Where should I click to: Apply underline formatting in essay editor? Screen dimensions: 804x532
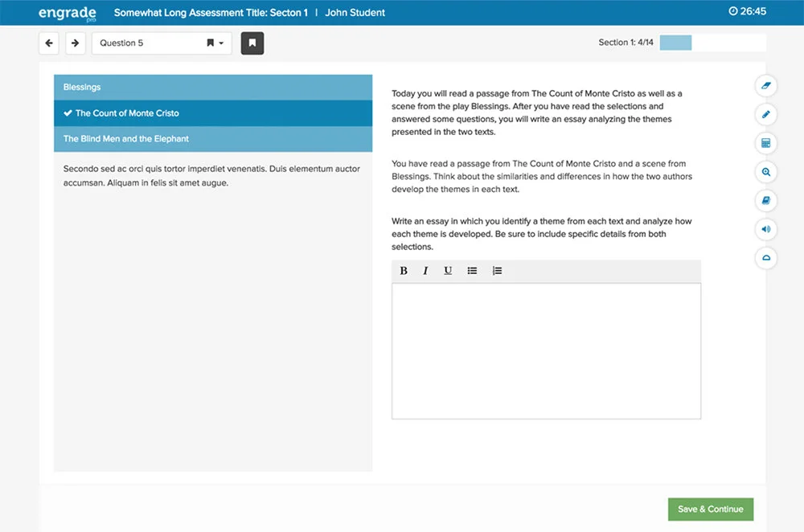[x=448, y=271]
